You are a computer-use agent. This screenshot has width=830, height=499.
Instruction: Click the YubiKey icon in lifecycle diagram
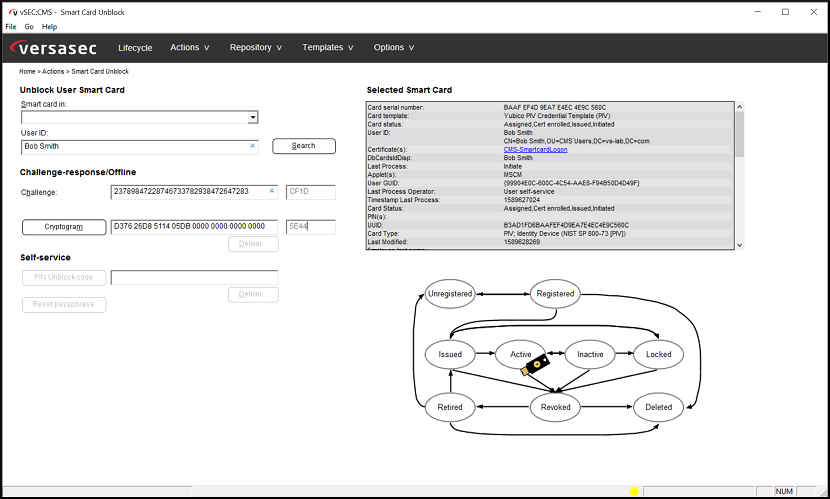click(x=539, y=363)
